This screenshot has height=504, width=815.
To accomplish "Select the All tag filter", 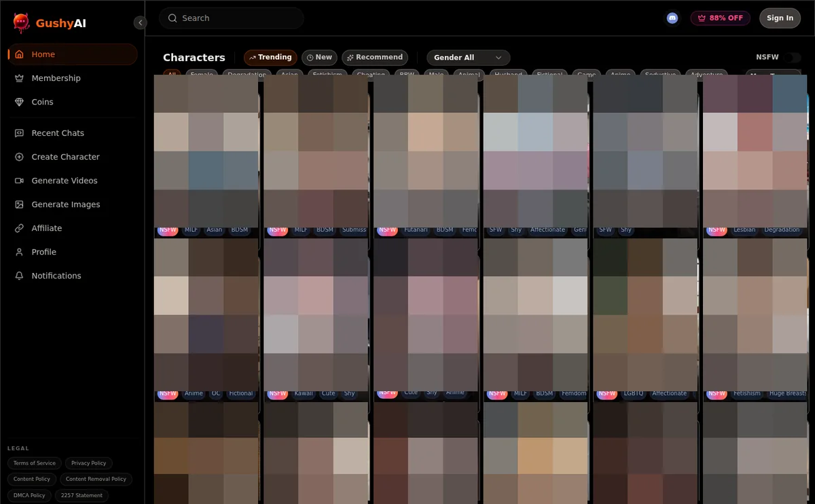I will pos(172,74).
